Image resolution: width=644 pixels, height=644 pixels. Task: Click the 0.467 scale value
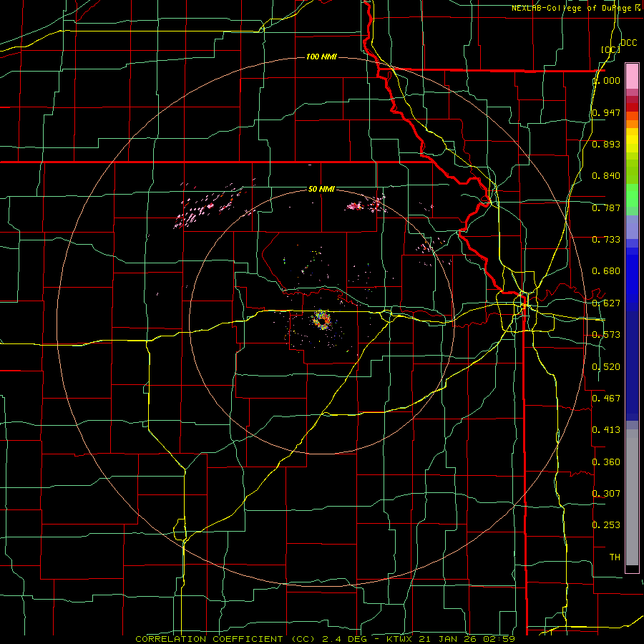coord(606,399)
